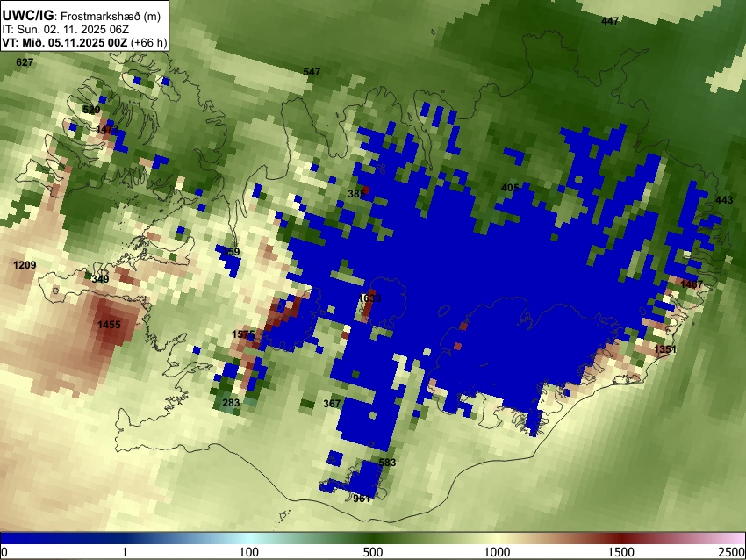Click the 1575 value label on the map
The width and height of the screenshot is (746, 560).
[x=243, y=334]
